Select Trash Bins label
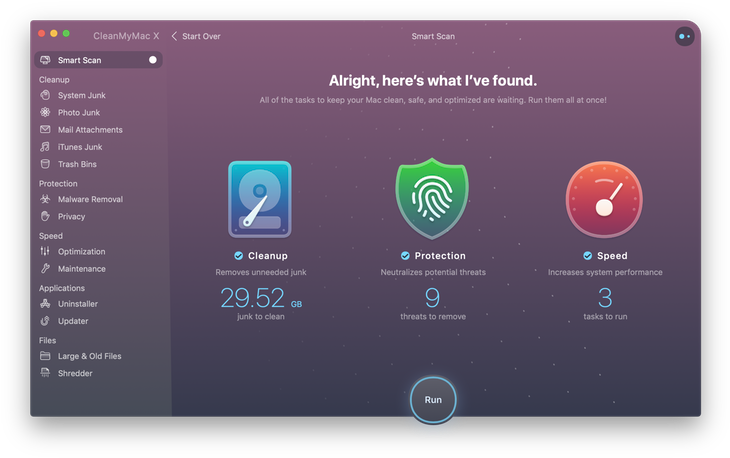The image size is (730, 458). pos(77,164)
